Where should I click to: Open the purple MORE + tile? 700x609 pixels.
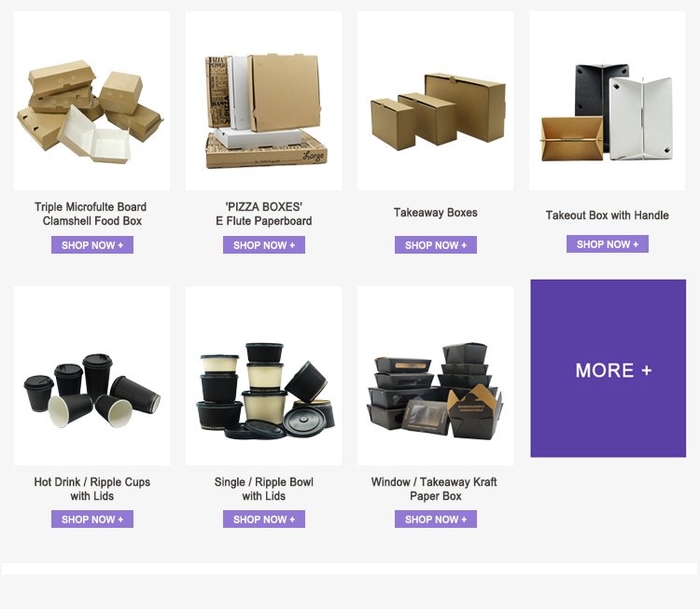[x=608, y=368]
